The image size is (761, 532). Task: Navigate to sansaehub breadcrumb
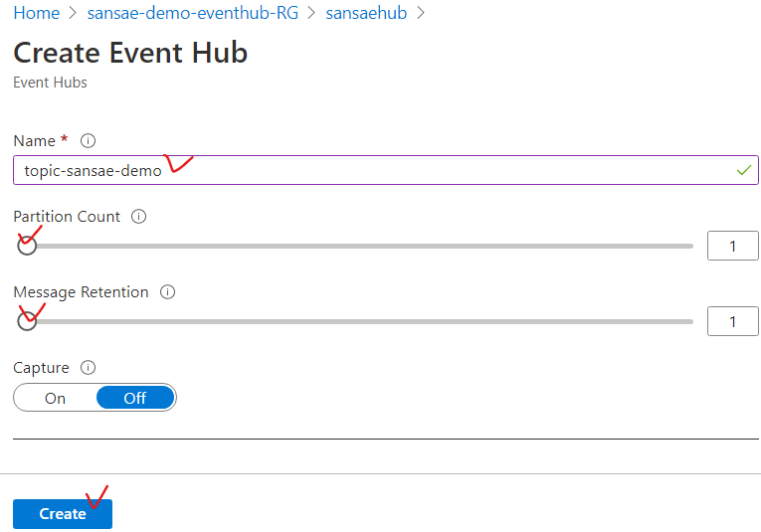tap(366, 14)
